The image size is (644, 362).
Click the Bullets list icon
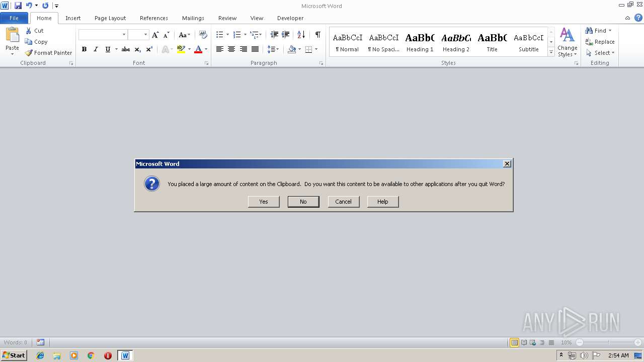pos(220,35)
